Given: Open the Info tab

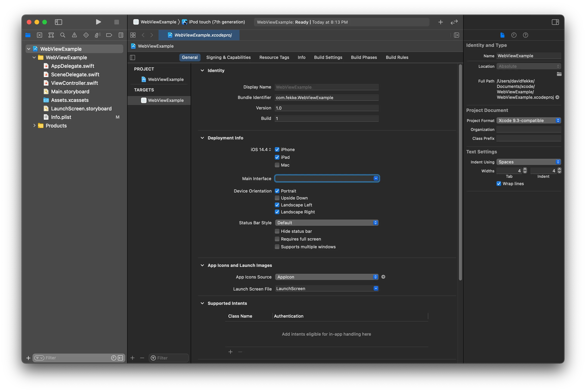Looking at the screenshot, I should pos(301,58).
